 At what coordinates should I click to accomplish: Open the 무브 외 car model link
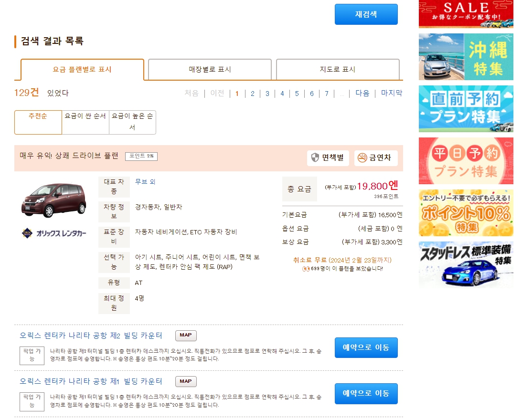145,182
